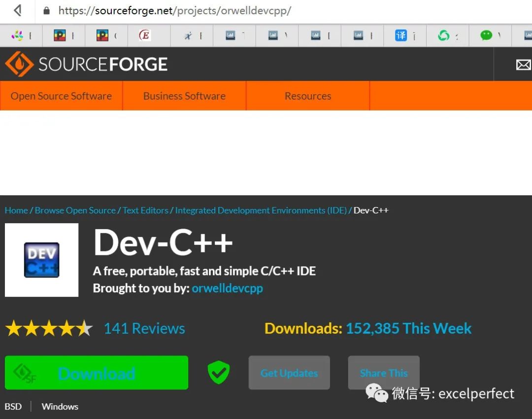Click the padlock security icon in address bar

point(46,10)
